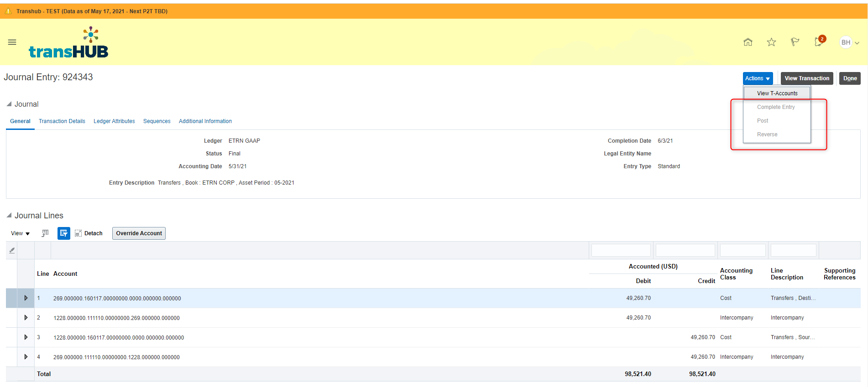Click the Detach icon
This screenshot has width=868, height=387.
[78, 233]
